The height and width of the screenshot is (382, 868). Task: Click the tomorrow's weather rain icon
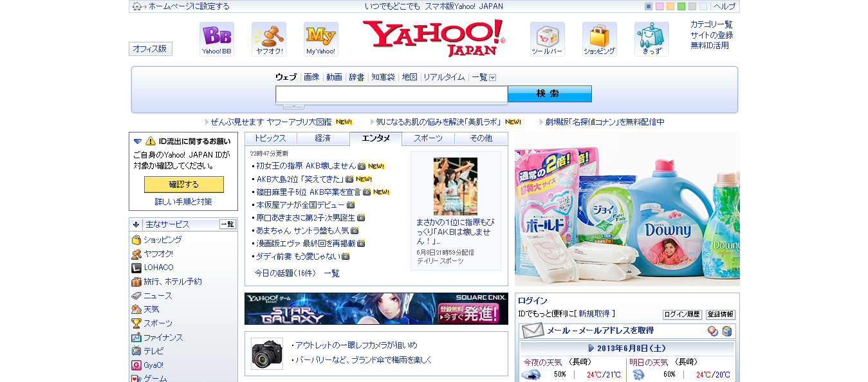tap(639, 375)
